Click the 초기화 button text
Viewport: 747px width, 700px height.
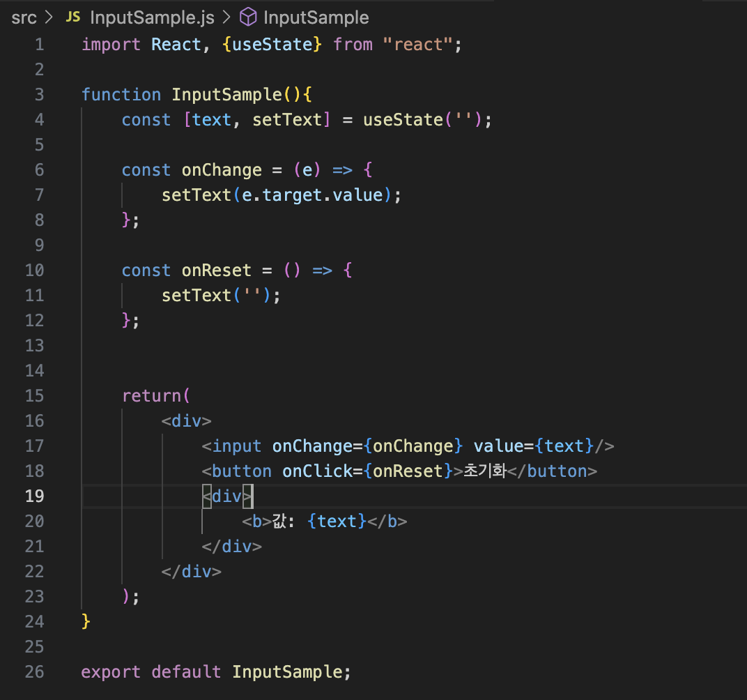click(x=484, y=471)
